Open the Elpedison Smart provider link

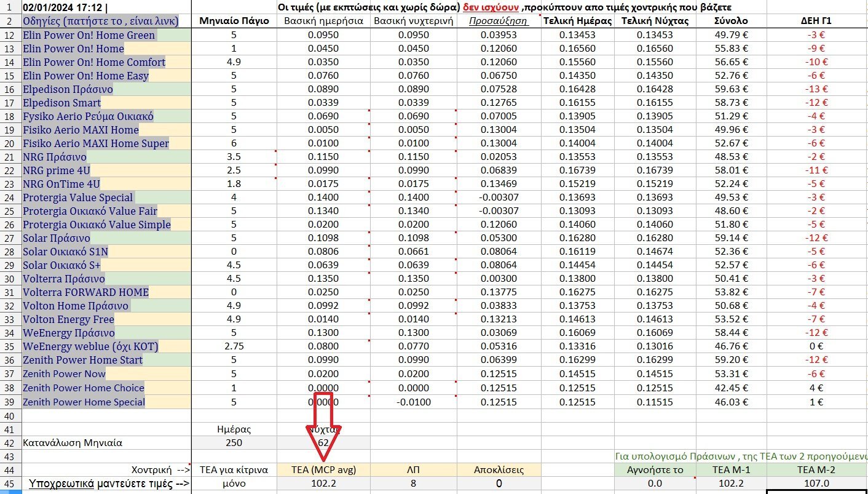pyautogui.click(x=61, y=103)
